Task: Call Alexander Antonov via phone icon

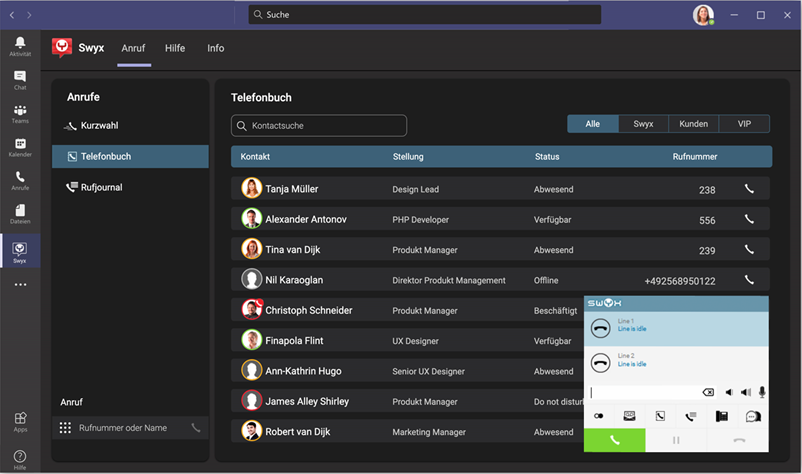Action: coord(749,219)
